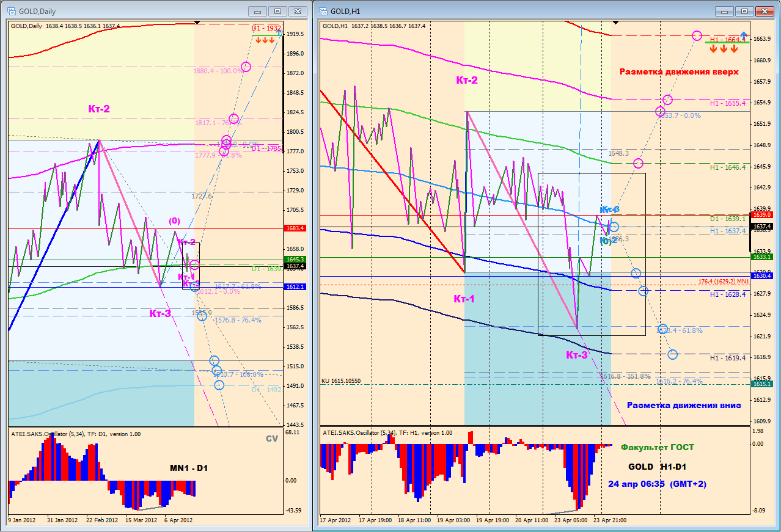Select the chart shift triangle on the Daily chart
This screenshot has height=532, width=781.
coord(197,22)
